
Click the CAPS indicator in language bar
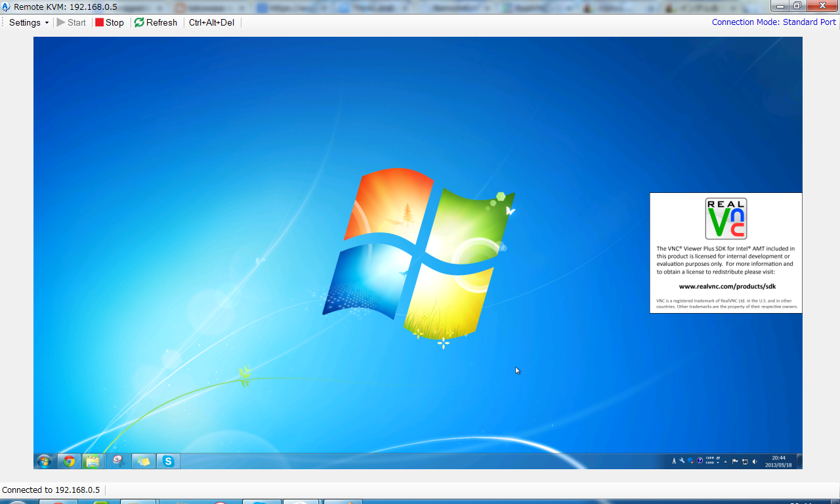[709, 459]
